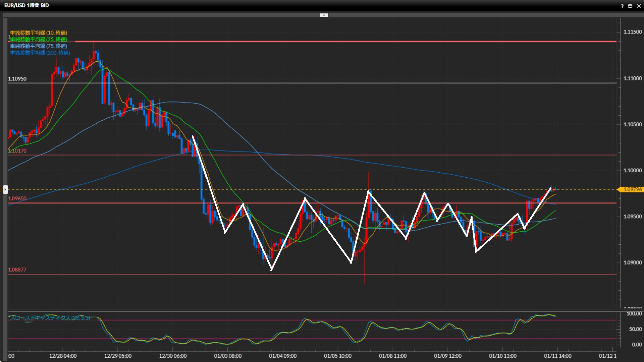Click the 01/08 11:00 time axis label
The width and height of the screenshot is (644, 362).
tap(392, 356)
